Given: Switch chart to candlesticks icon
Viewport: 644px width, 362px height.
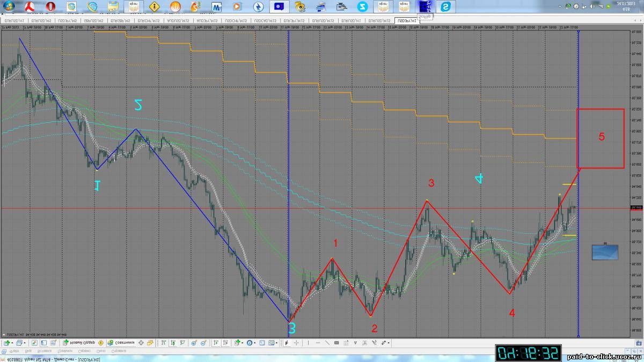Looking at the screenshot, I should pyautogui.click(x=173, y=343).
